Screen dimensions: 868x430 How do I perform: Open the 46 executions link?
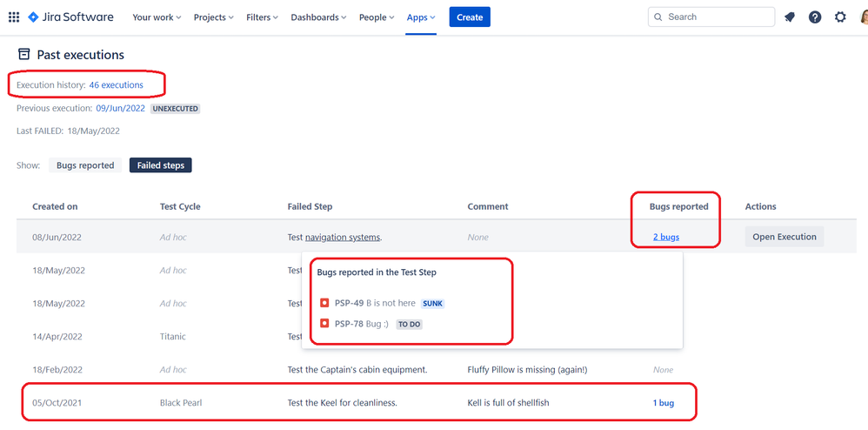(x=117, y=84)
